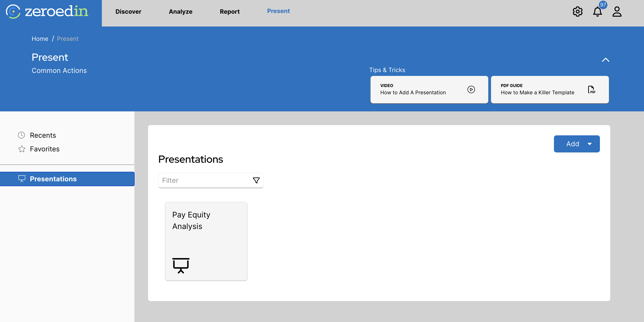
Task: Click the presentation easel icon on card
Action: coord(181,265)
